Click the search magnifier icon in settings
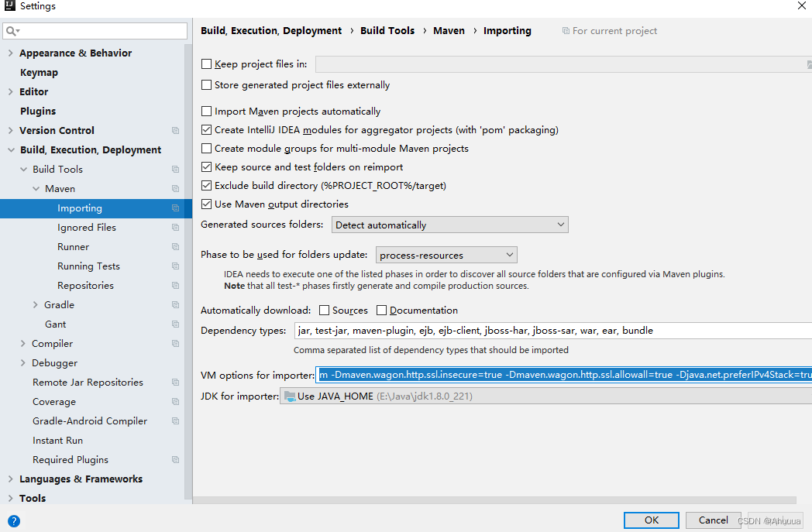 click(12, 31)
